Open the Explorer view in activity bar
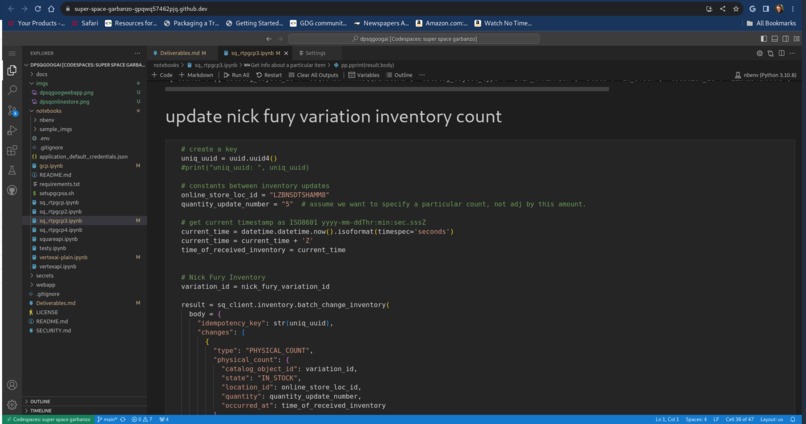The image size is (806, 424). click(12, 70)
